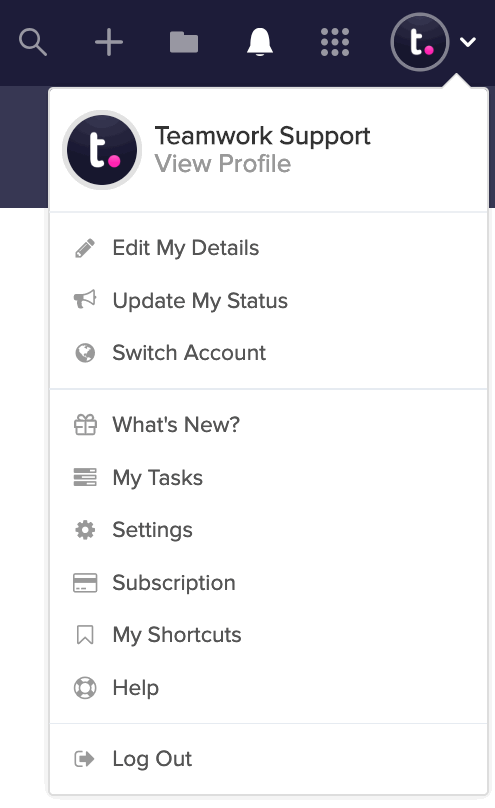Select Switch Account
495x808 pixels.
[268, 353]
